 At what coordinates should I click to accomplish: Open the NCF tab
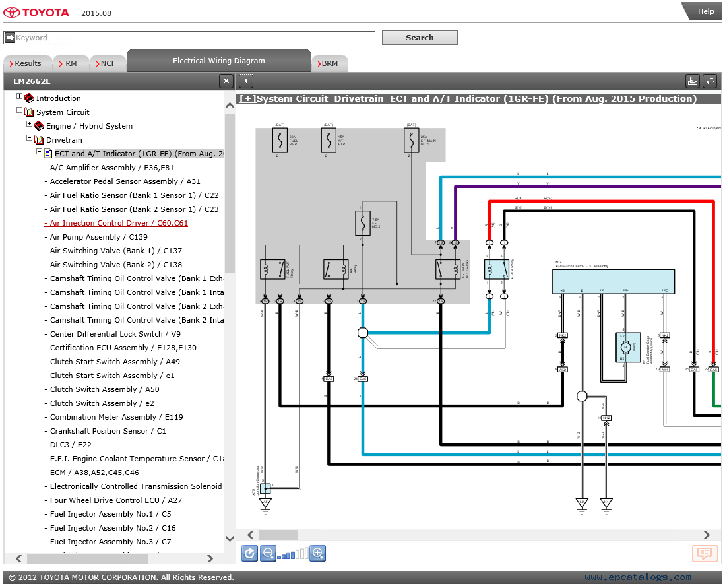tap(106, 63)
